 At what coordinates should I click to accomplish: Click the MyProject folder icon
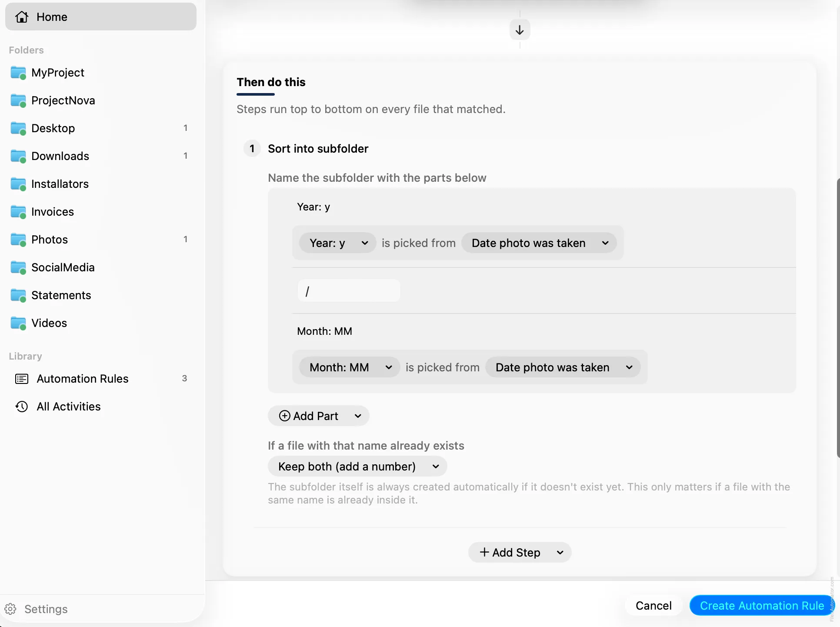18,73
